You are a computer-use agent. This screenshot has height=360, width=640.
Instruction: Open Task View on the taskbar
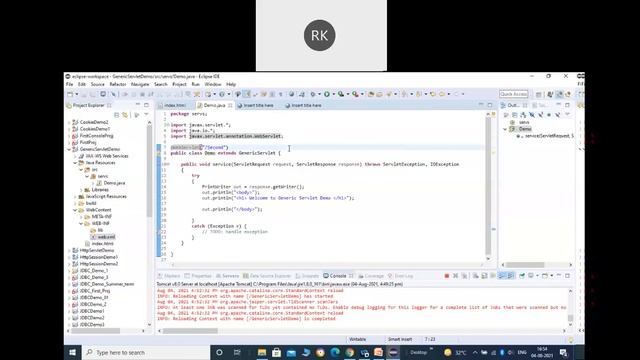coord(237,352)
